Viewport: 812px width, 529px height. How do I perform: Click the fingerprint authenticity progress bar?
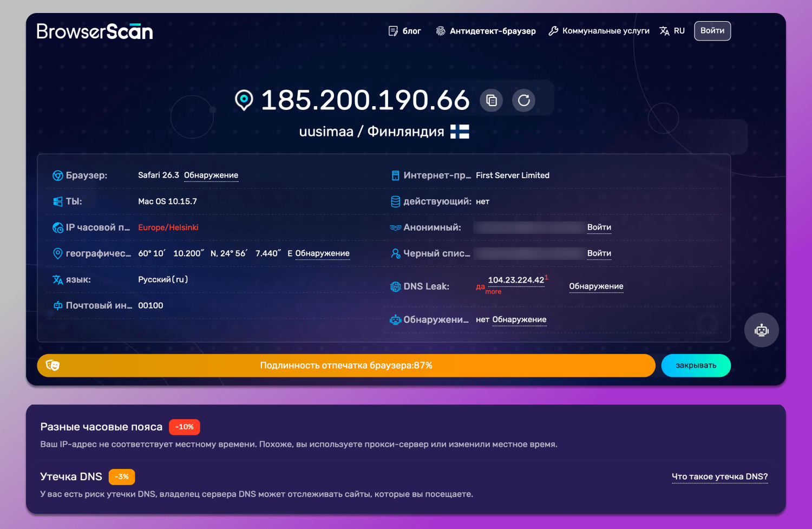(x=346, y=365)
